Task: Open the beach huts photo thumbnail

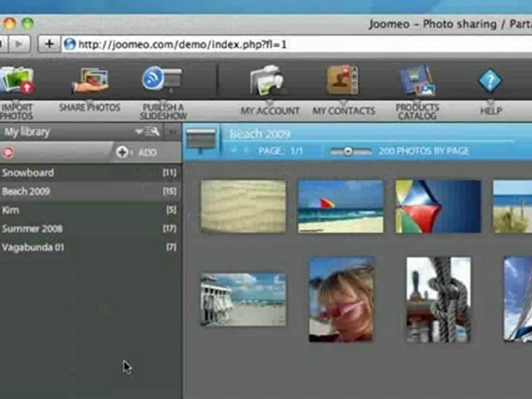Action: point(243,300)
